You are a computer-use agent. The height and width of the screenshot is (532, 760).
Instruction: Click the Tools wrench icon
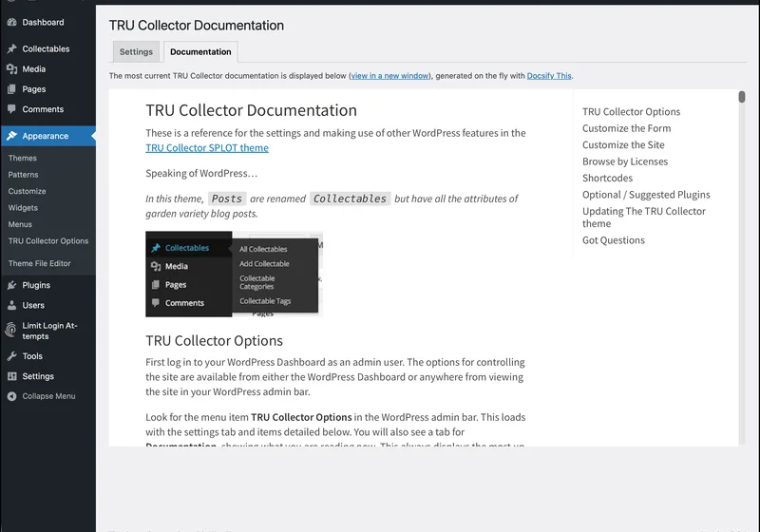(x=11, y=356)
